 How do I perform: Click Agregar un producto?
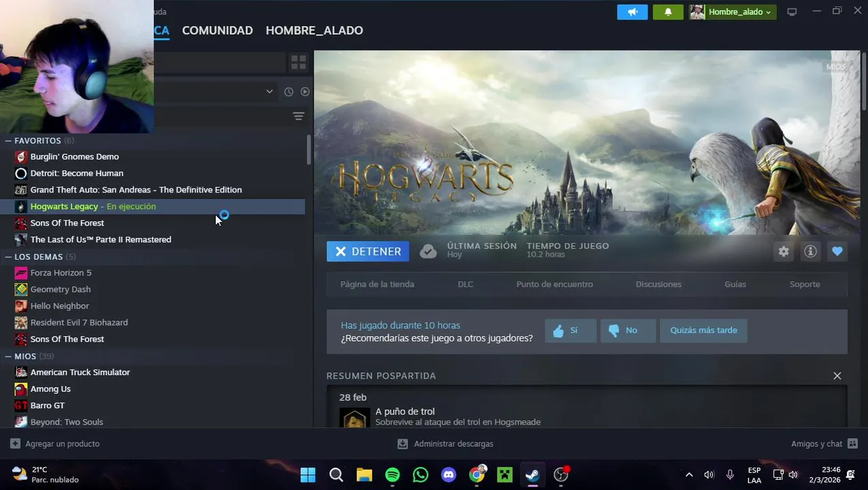point(55,444)
